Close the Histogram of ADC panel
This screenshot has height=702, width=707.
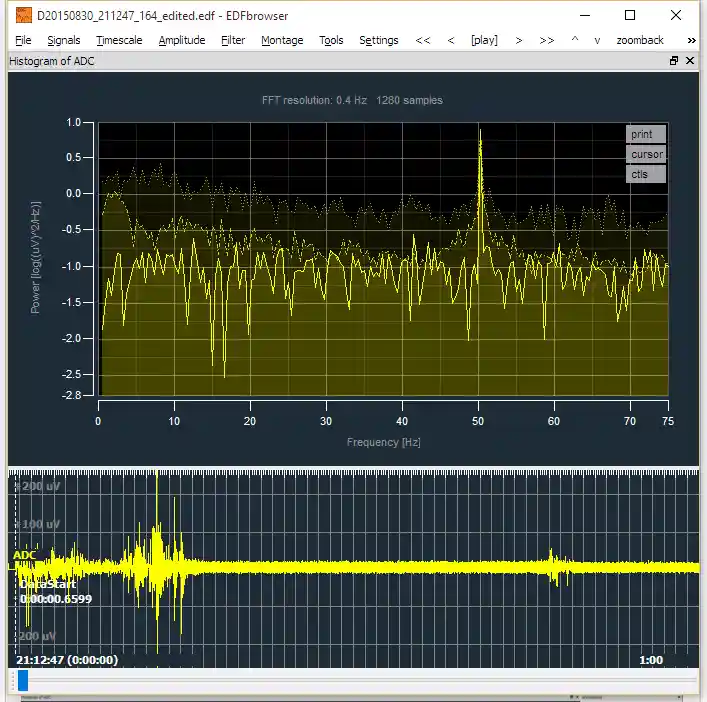click(690, 61)
